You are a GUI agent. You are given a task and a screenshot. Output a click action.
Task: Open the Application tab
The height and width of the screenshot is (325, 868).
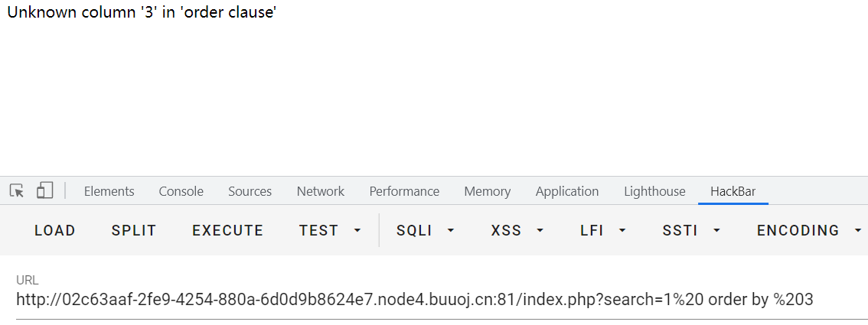pos(566,191)
